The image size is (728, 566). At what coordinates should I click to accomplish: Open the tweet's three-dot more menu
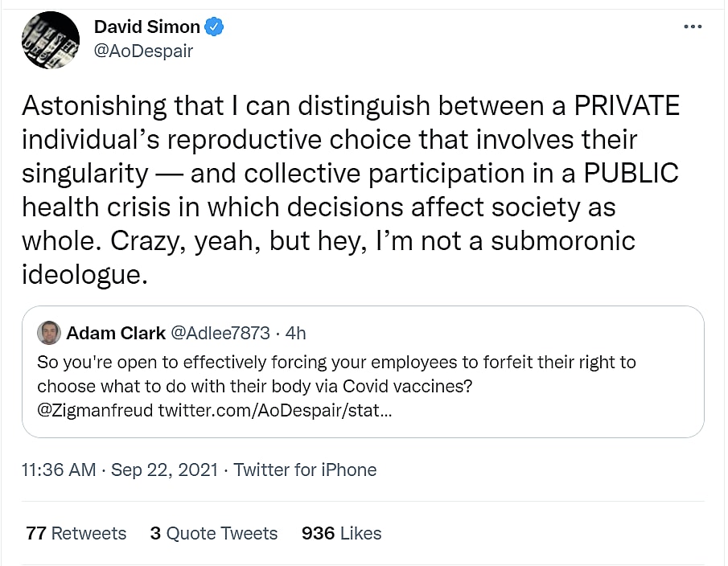tap(692, 27)
